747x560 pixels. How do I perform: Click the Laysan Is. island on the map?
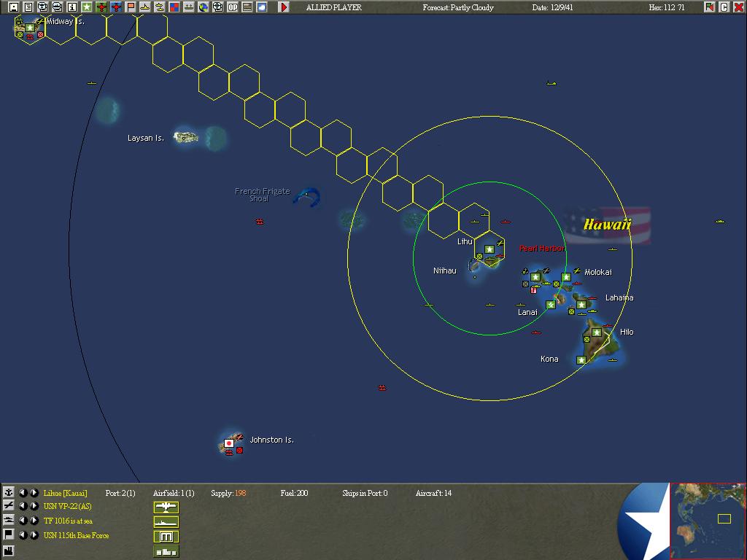point(186,138)
